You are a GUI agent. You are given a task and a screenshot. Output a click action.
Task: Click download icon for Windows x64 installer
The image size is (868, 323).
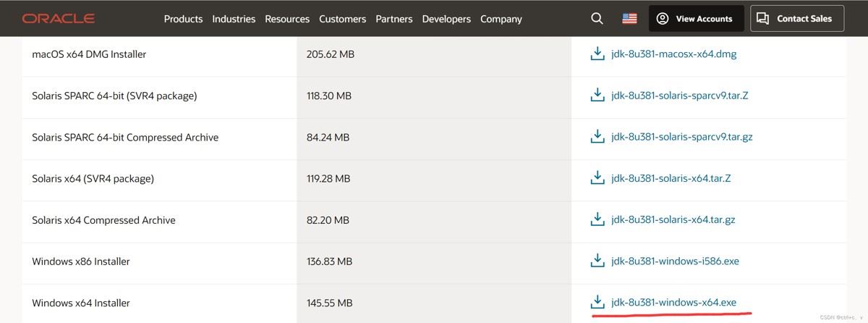597,302
